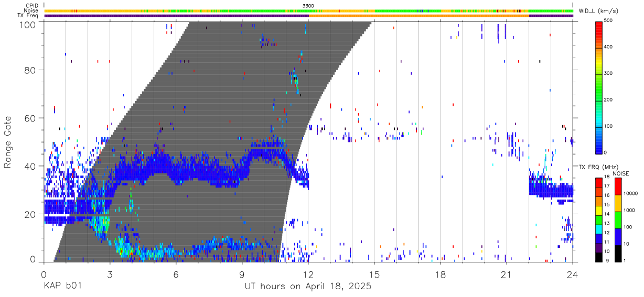Click the green section of width colorbar
This screenshot has width=644, height=297.
599,86
